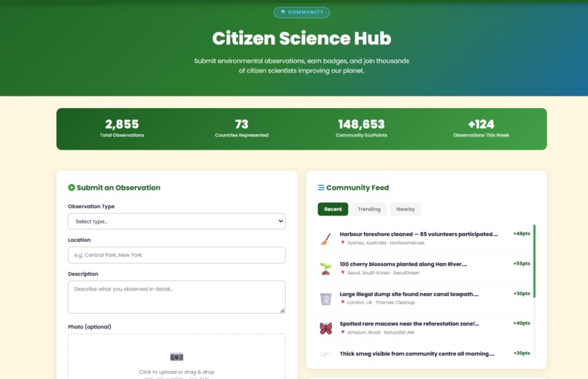Viewport: 588px width, 379px height.
Task: Click the Citizen Science Hub heading
Action: click(x=301, y=38)
